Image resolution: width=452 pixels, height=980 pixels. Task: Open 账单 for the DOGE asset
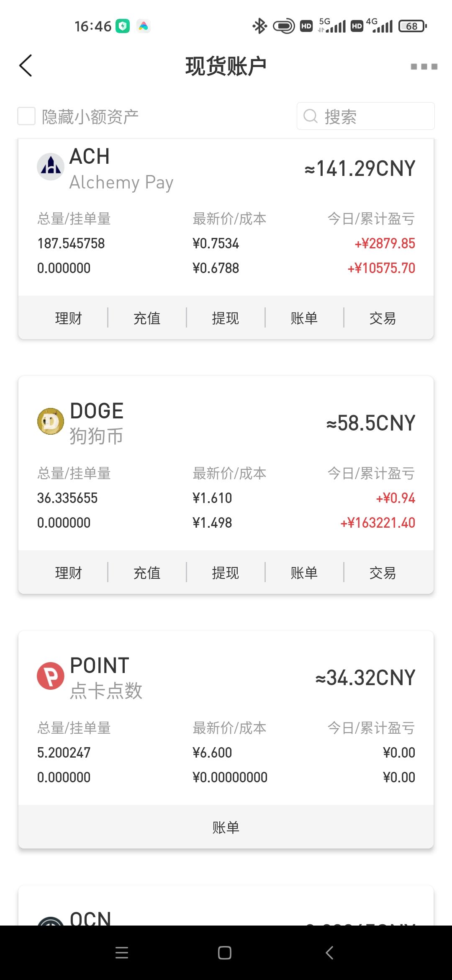coord(304,573)
